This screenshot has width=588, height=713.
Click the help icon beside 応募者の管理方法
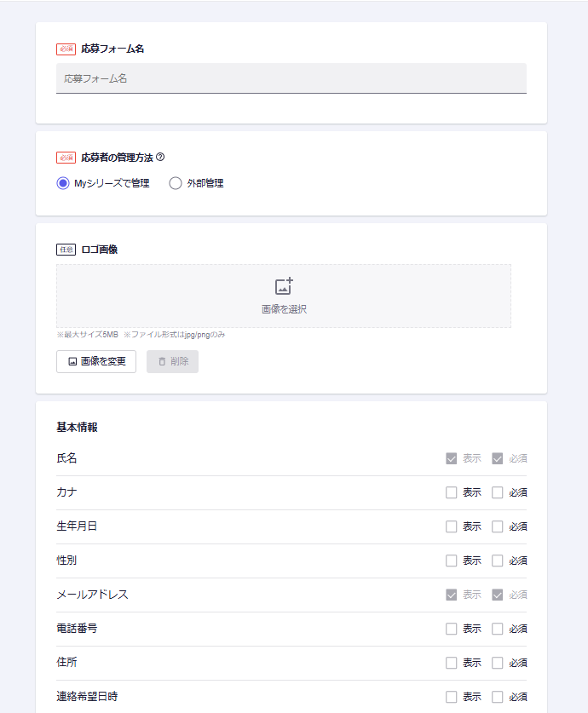[160, 157]
